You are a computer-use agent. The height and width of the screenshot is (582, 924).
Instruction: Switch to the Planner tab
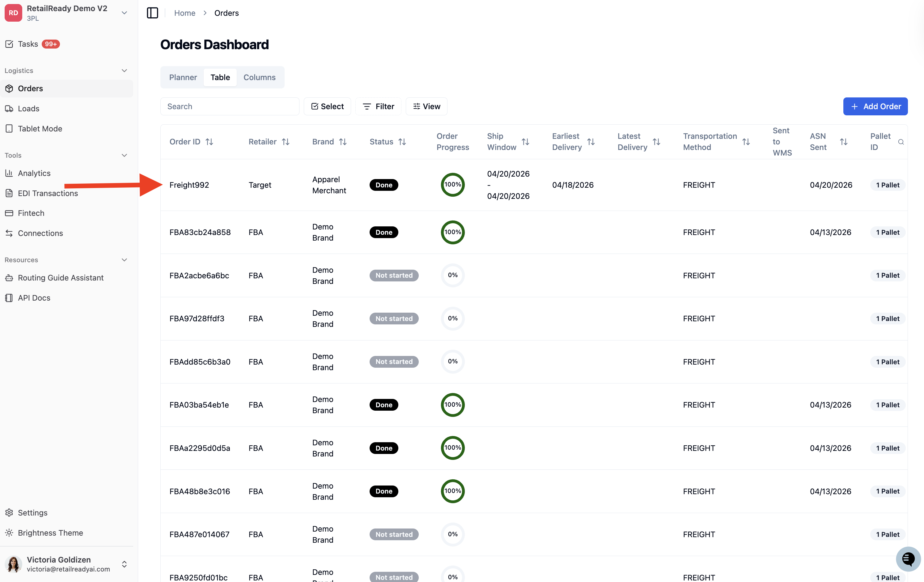point(183,77)
